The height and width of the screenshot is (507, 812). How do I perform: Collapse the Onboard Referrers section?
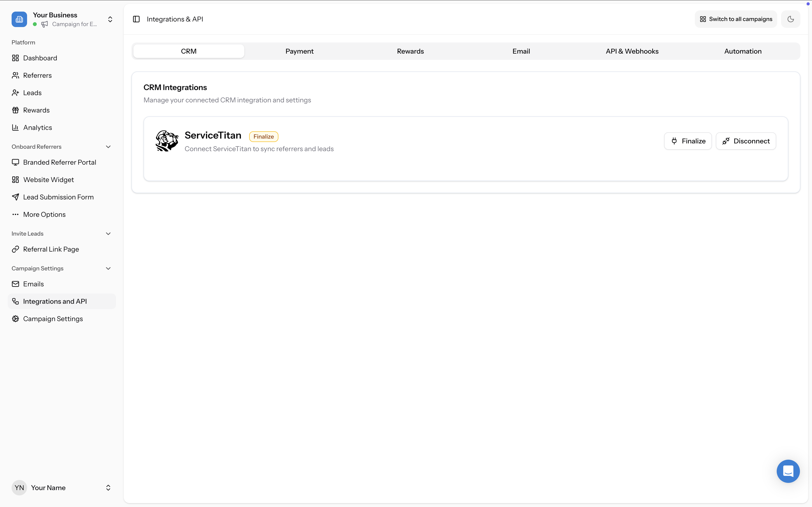(x=108, y=147)
